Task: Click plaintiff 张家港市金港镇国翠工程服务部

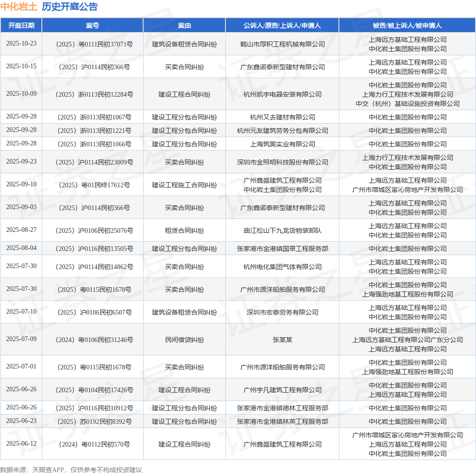Action: tap(282, 249)
